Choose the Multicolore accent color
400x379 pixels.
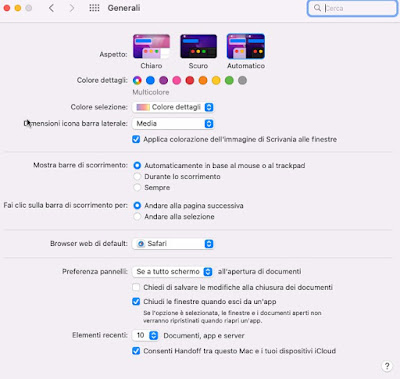[x=137, y=80]
